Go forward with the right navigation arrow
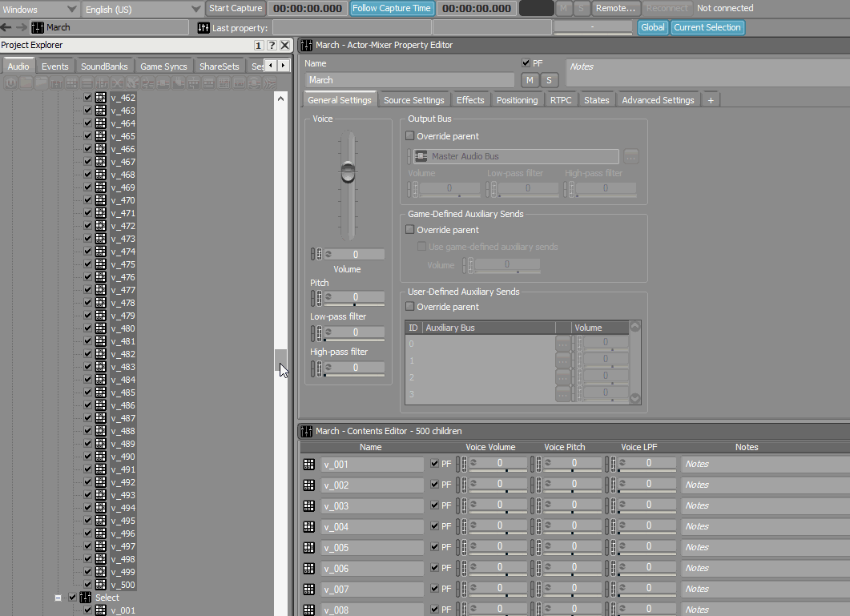The width and height of the screenshot is (850, 616). point(21,27)
